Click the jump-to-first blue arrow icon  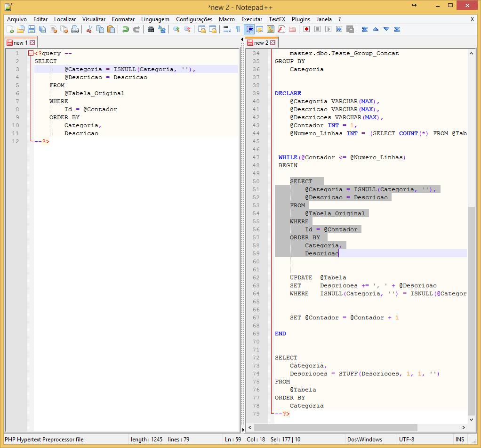364,30
